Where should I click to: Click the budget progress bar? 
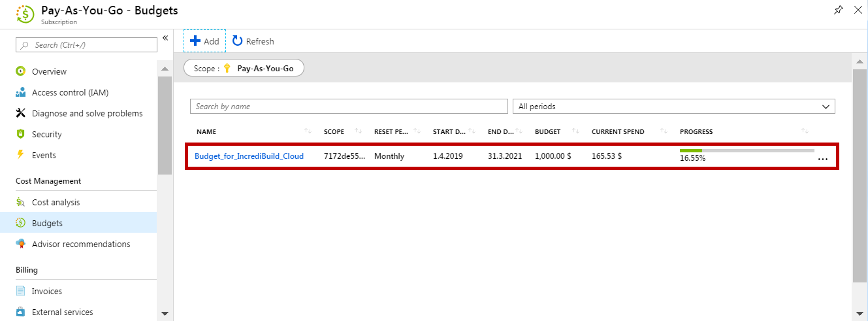(x=747, y=150)
